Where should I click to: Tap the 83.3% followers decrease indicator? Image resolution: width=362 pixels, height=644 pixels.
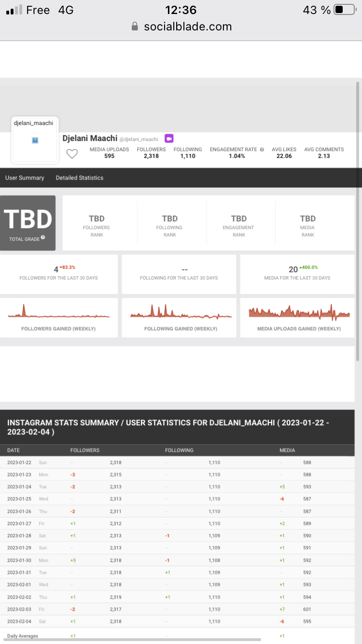click(x=68, y=267)
